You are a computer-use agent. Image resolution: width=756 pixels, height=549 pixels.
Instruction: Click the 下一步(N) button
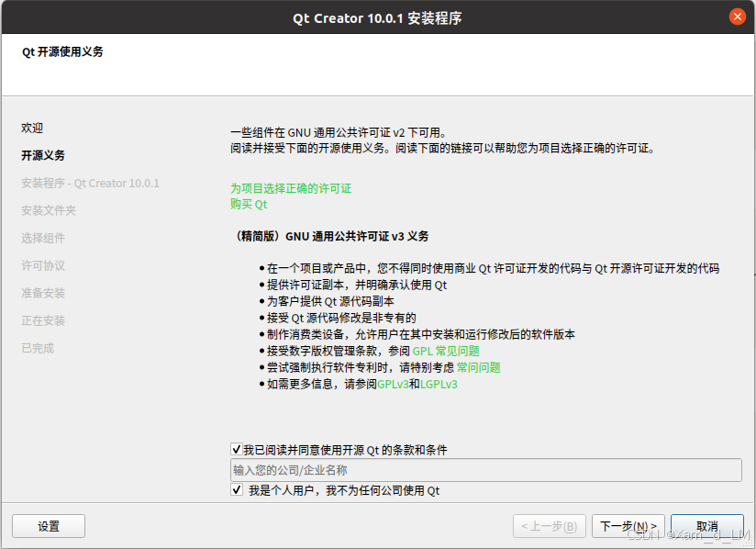(x=628, y=526)
